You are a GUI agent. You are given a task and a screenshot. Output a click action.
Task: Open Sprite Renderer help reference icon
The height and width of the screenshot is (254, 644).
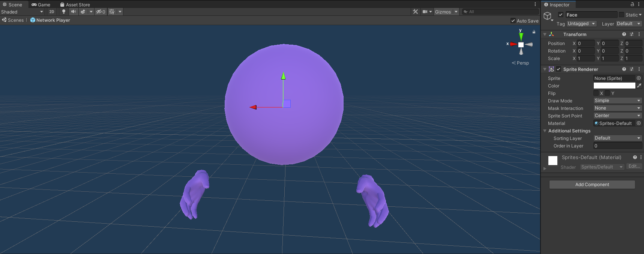[624, 69]
